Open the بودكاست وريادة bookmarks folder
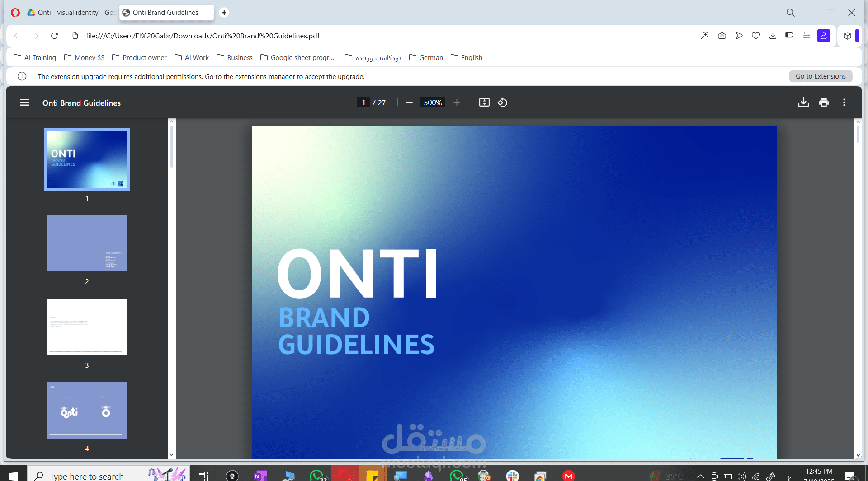 tap(373, 57)
